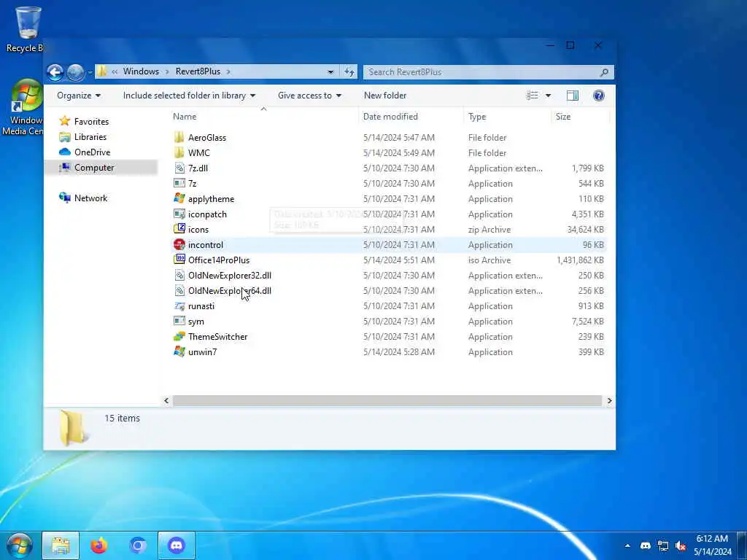Select the 7z application icon
Viewport: 747px width, 560px height.
tap(179, 183)
